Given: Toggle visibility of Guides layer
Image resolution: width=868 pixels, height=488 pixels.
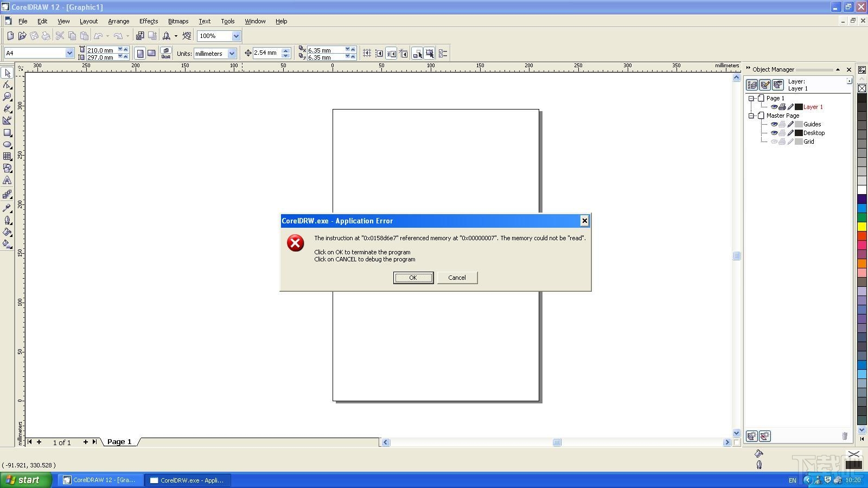Looking at the screenshot, I should click(774, 124).
